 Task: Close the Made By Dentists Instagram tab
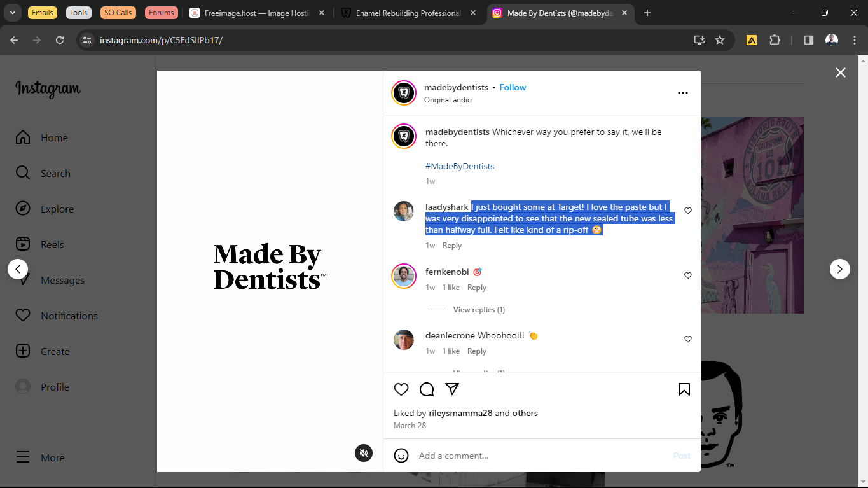[x=624, y=13]
